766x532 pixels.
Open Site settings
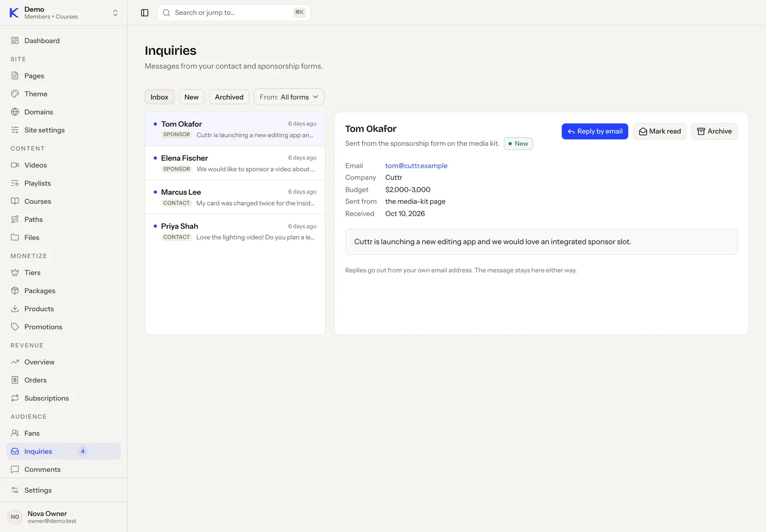tap(63, 130)
